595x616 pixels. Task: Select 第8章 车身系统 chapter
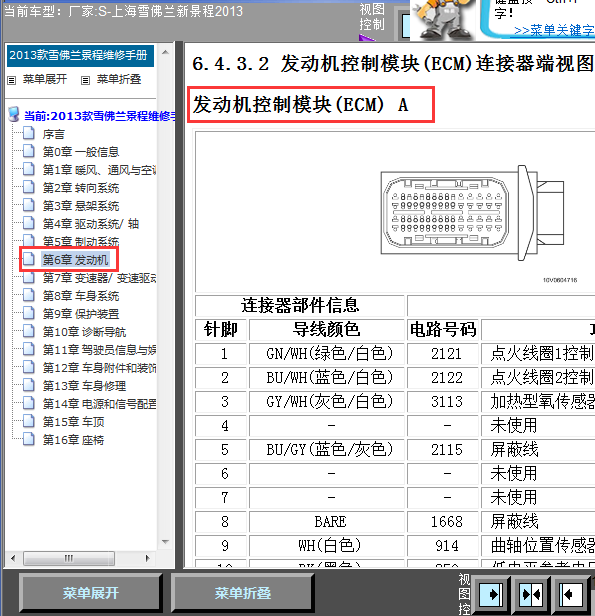pyautogui.click(x=81, y=296)
